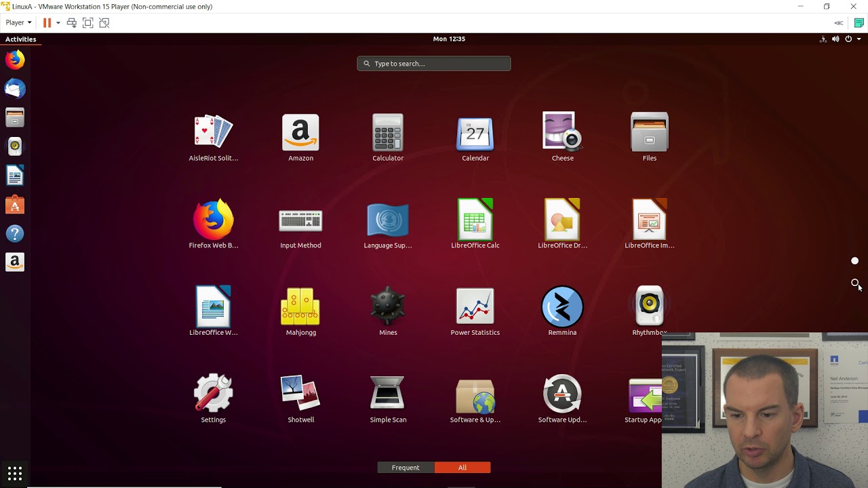Open Rhythmbox from the dock
Image resolution: width=868 pixels, height=488 pixels.
(15, 146)
